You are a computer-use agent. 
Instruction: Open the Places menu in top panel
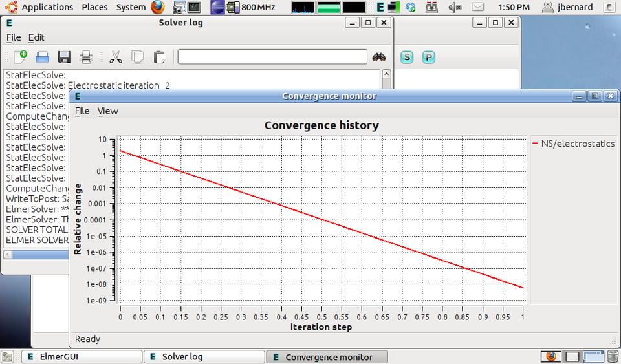(94, 7)
